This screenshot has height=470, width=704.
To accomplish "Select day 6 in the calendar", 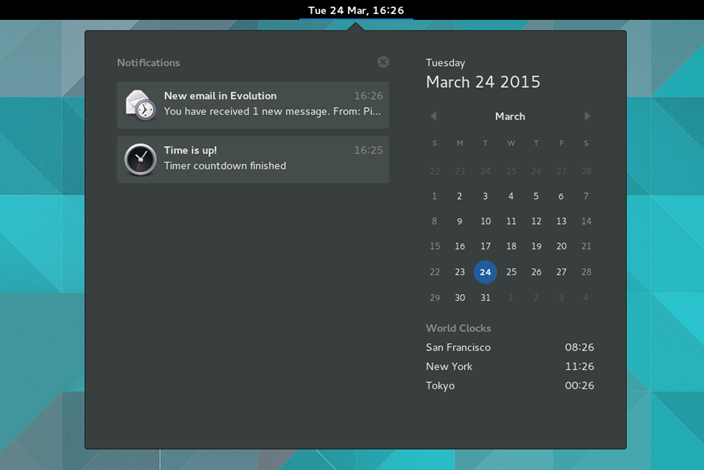I will pyautogui.click(x=561, y=196).
